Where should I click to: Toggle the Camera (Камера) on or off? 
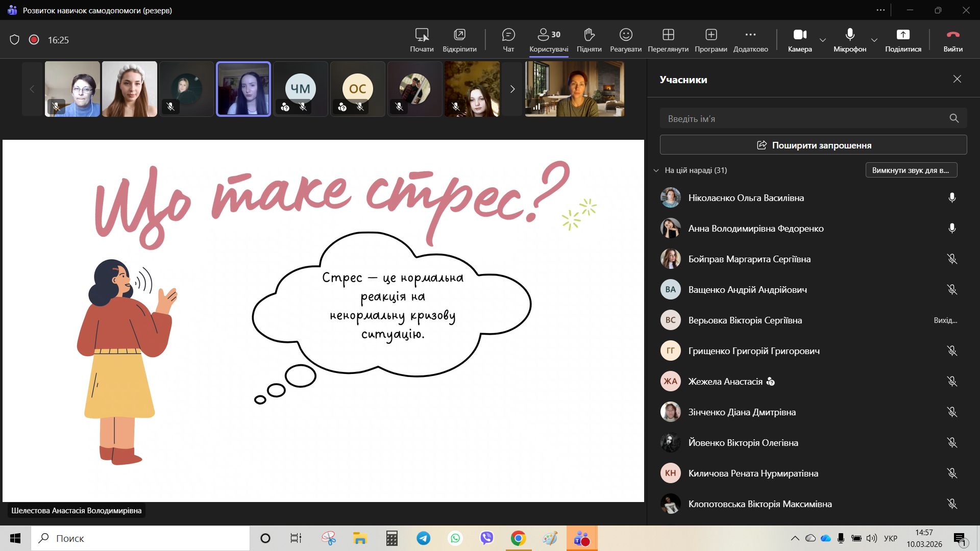(x=800, y=40)
